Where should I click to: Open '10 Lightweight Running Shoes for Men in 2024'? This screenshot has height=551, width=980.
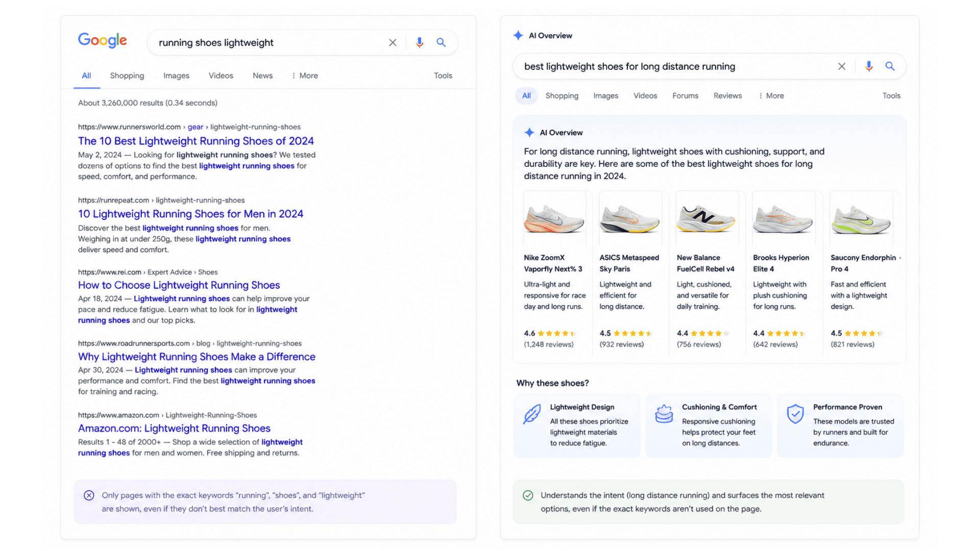pos(190,214)
